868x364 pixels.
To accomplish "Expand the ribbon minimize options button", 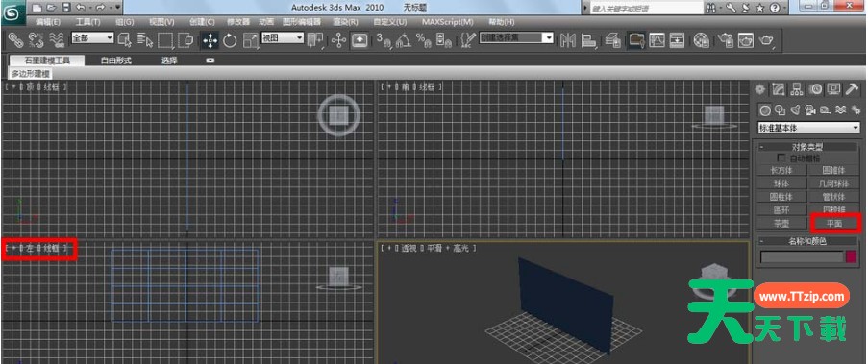I will coord(211,61).
